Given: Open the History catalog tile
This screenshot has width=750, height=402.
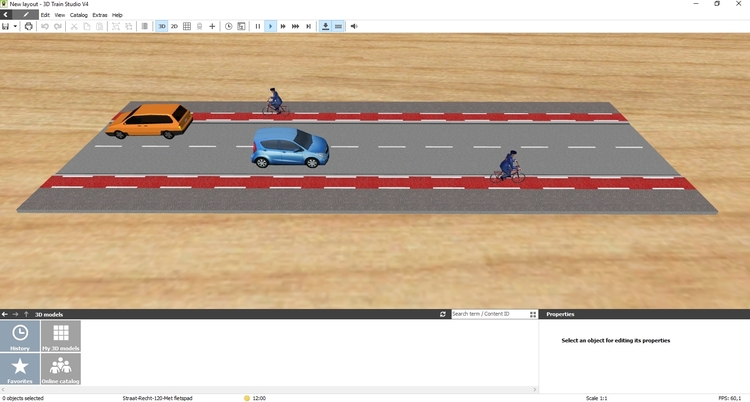Looking at the screenshot, I should click(20, 336).
